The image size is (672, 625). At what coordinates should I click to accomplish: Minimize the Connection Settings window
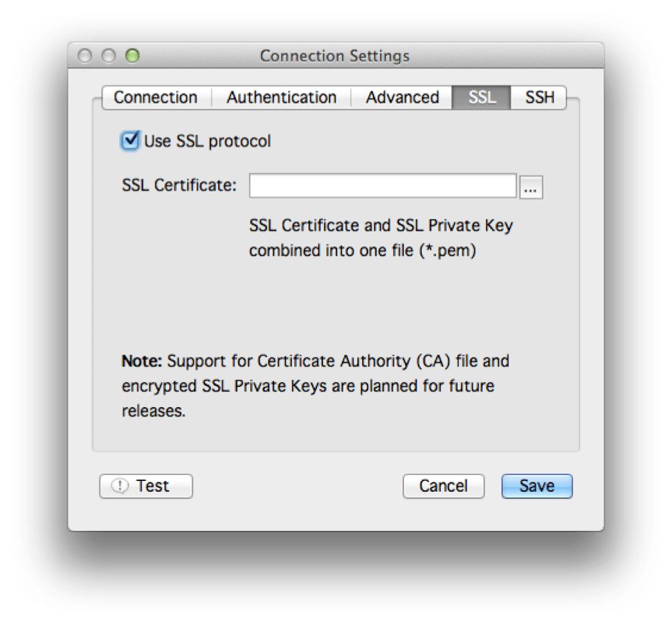tap(109, 56)
